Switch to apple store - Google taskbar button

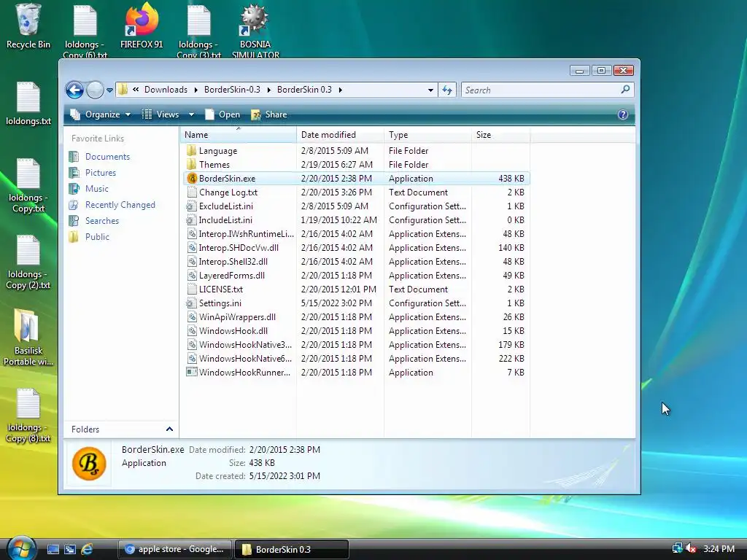174,549
